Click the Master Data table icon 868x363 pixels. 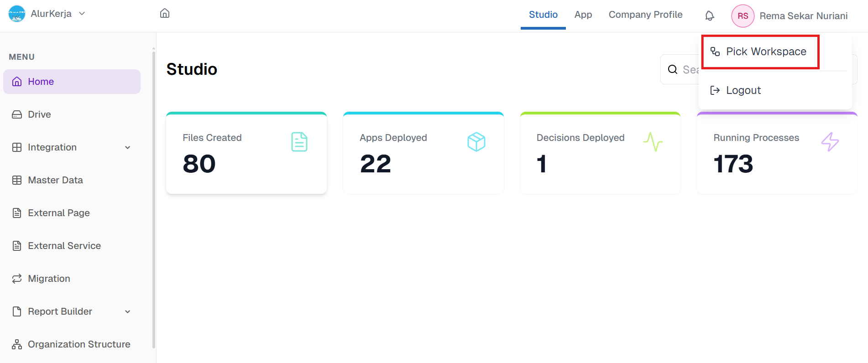click(x=17, y=180)
